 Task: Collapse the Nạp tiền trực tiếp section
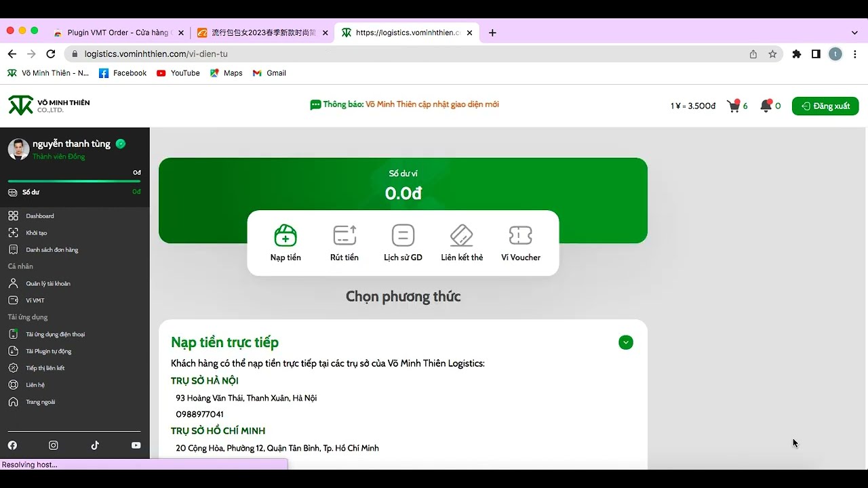tap(626, 342)
